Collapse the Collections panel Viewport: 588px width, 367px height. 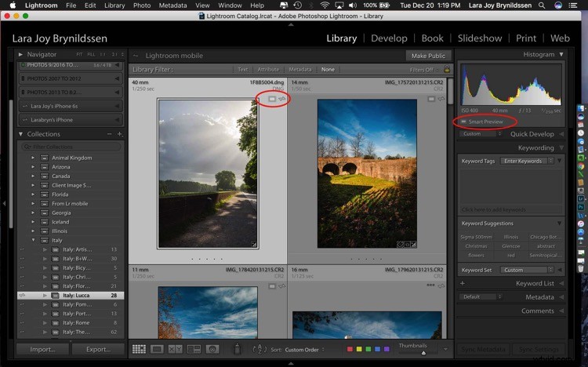tap(20, 134)
